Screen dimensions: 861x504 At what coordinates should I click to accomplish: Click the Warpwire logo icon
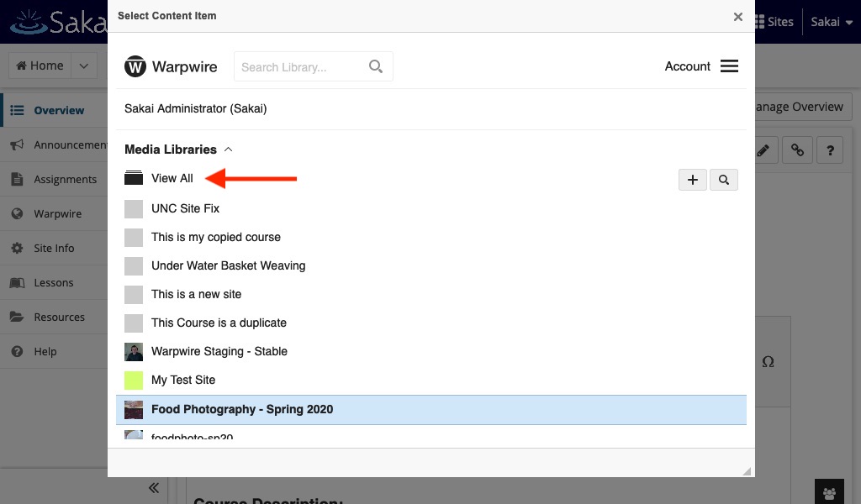pos(135,66)
